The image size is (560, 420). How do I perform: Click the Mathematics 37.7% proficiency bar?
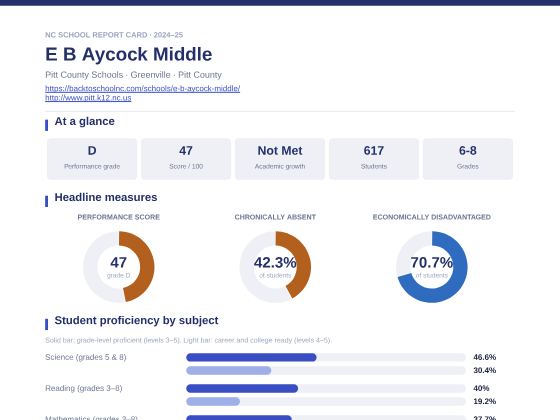point(326,418)
